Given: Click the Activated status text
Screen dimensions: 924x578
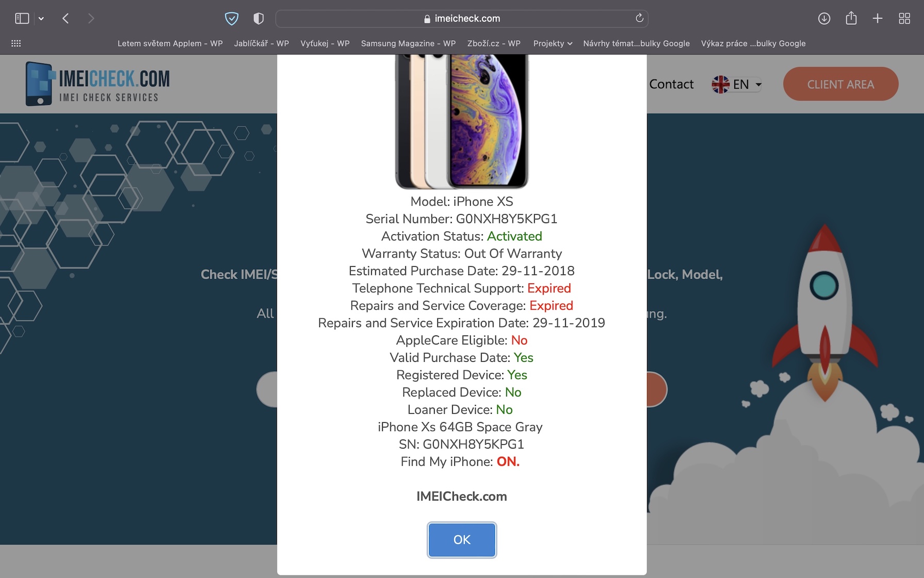Looking at the screenshot, I should coord(515,236).
